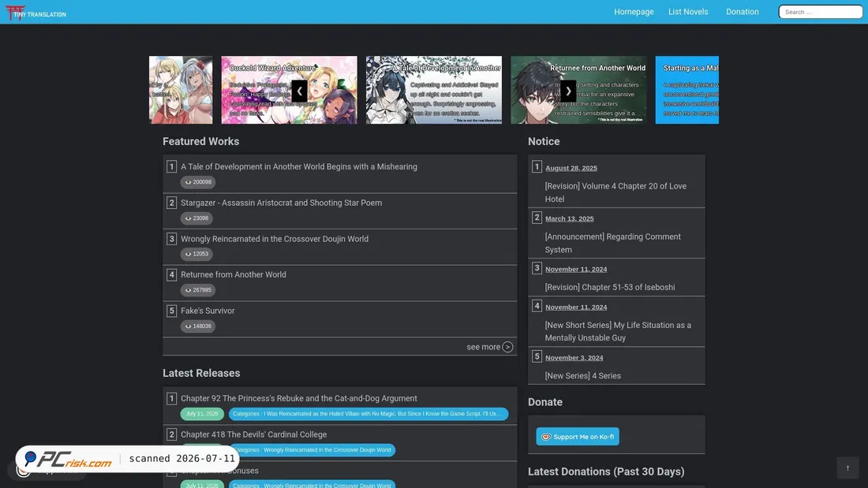Open Chapter 92 The Princess's Rebuke release
The width and height of the screenshot is (868, 488).
point(299,398)
